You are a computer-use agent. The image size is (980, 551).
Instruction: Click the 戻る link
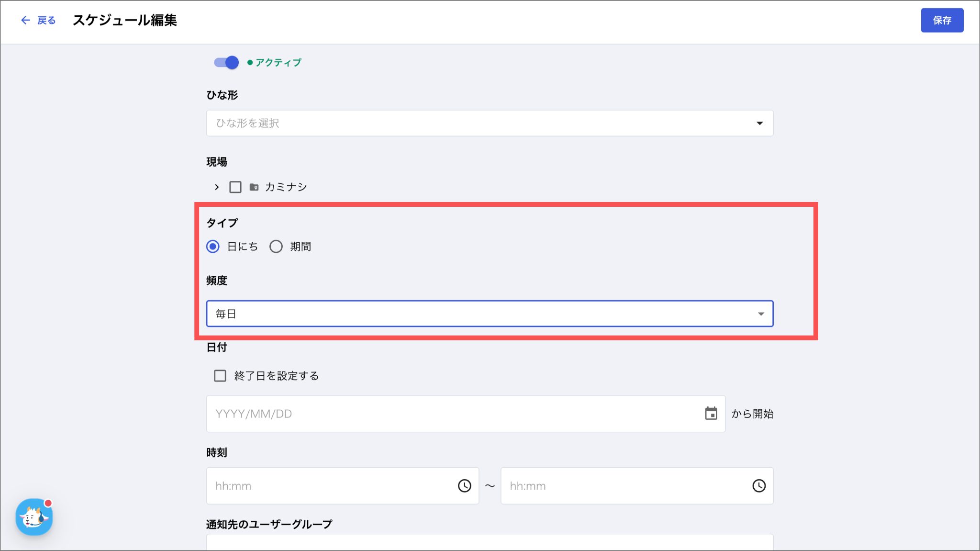46,20
